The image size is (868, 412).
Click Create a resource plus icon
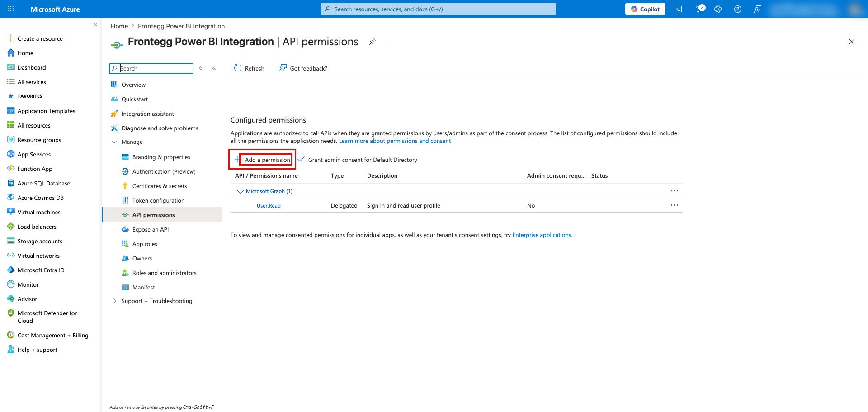tap(11, 38)
